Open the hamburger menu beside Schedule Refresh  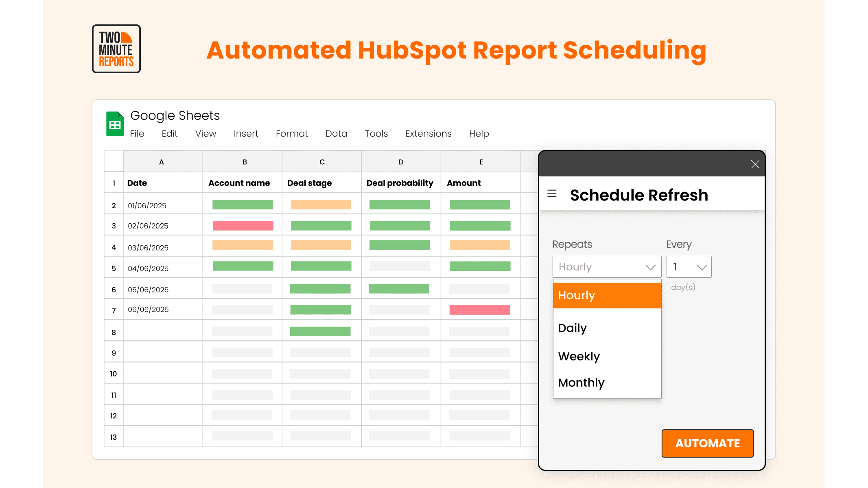click(x=552, y=194)
